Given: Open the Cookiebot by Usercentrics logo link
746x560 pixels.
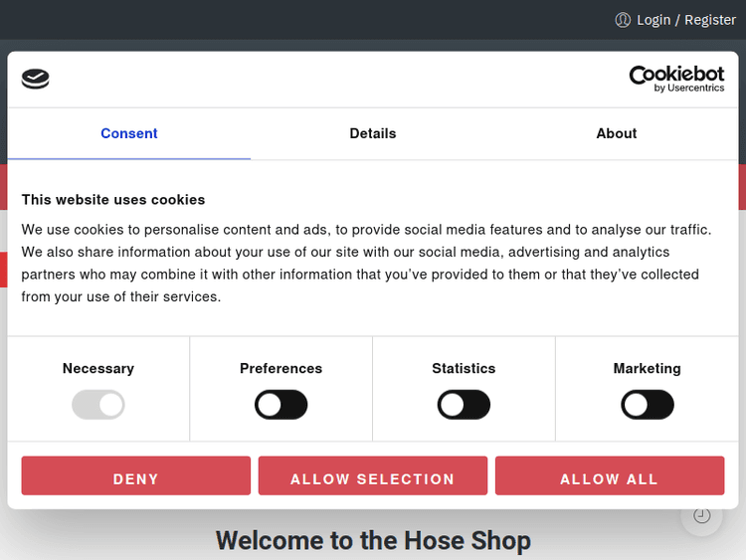Looking at the screenshot, I should (x=676, y=79).
